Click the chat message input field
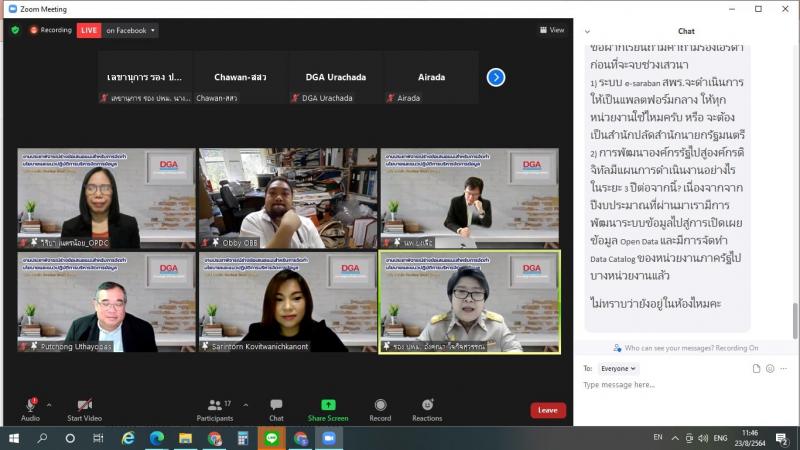The width and height of the screenshot is (800, 450). click(684, 385)
